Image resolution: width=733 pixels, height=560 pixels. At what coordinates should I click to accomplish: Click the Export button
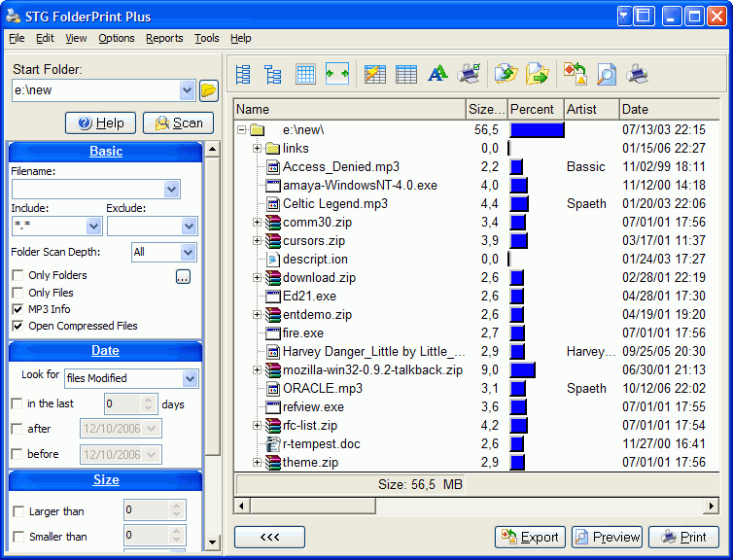530,537
